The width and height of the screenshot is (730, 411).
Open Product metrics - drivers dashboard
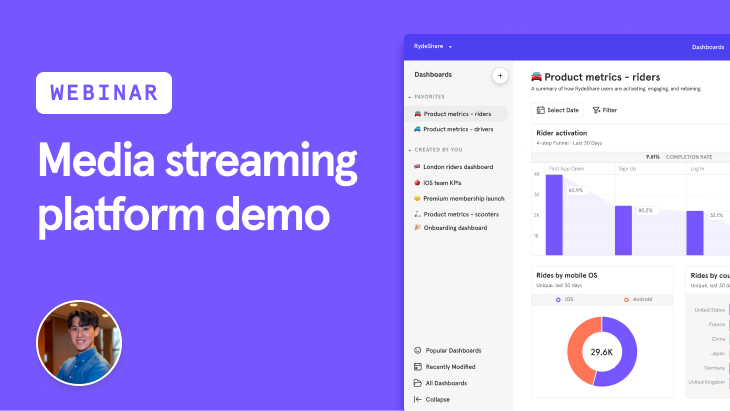coord(456,129)
